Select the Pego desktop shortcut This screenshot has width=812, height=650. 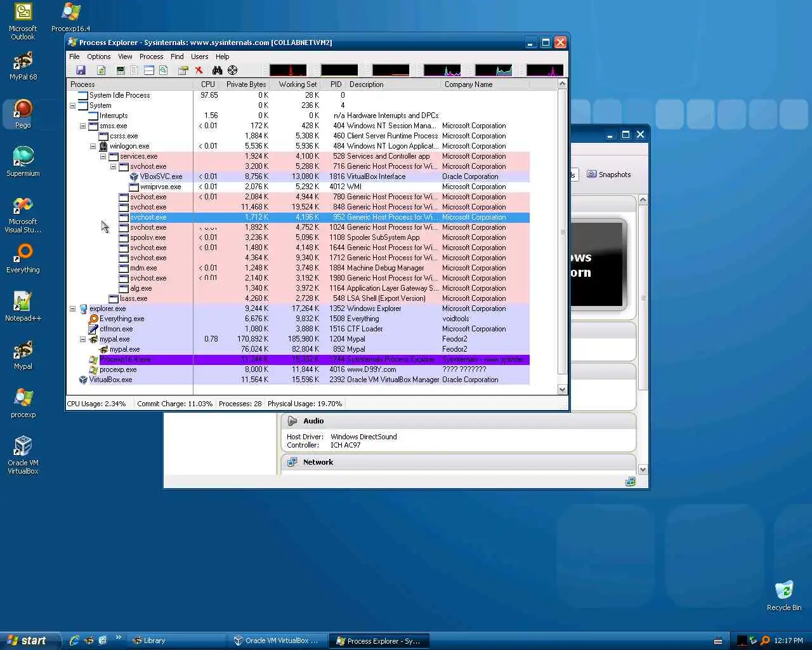click(23, 114)
